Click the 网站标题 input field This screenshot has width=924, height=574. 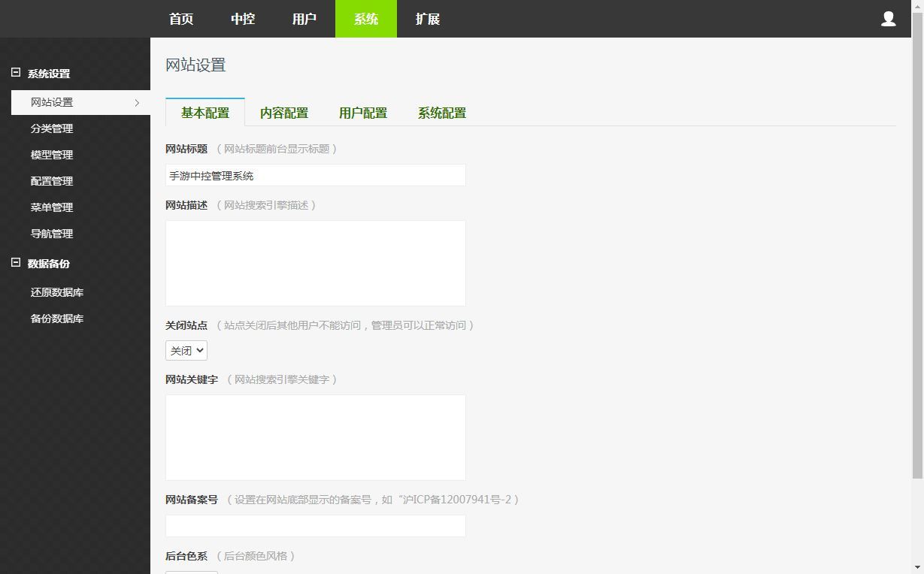[315, 175]
